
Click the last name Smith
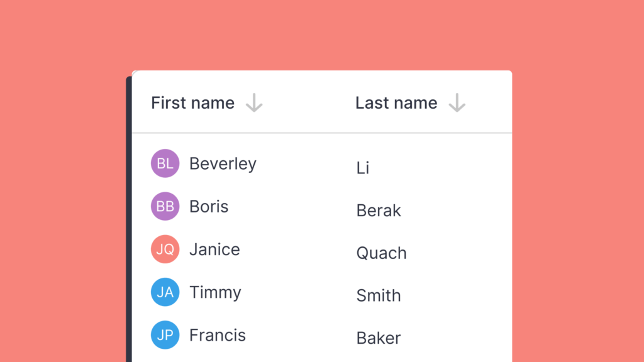point(378,295)
